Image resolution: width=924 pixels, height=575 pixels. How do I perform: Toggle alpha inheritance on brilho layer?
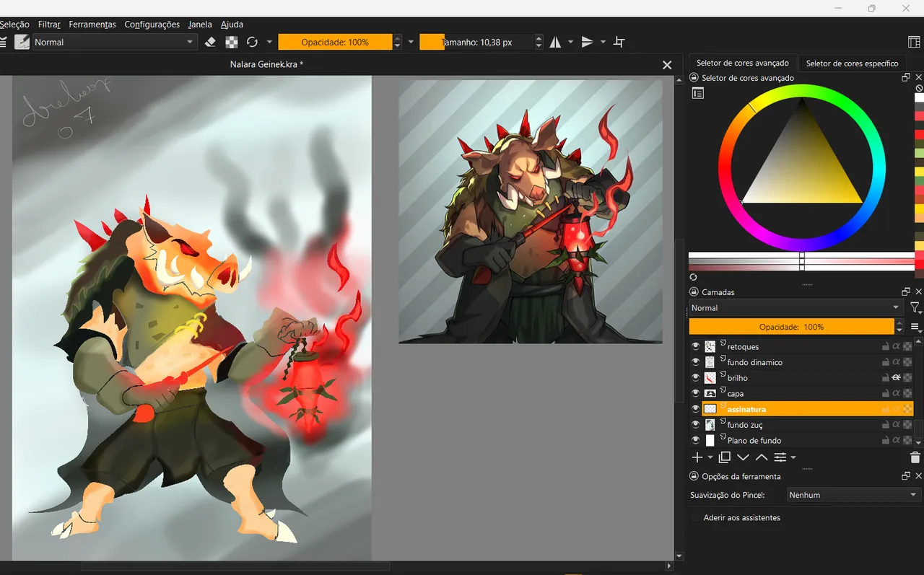point(896,378)
